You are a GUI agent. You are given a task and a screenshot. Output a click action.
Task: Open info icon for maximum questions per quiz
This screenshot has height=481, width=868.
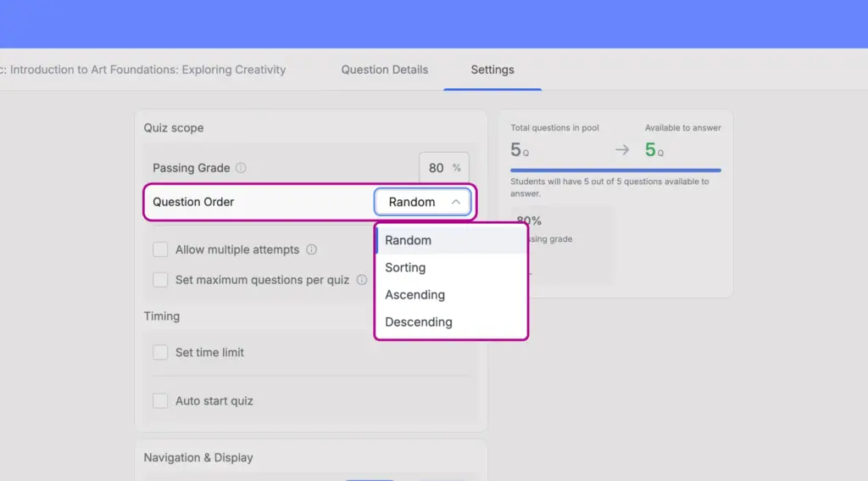pos(361,280)
